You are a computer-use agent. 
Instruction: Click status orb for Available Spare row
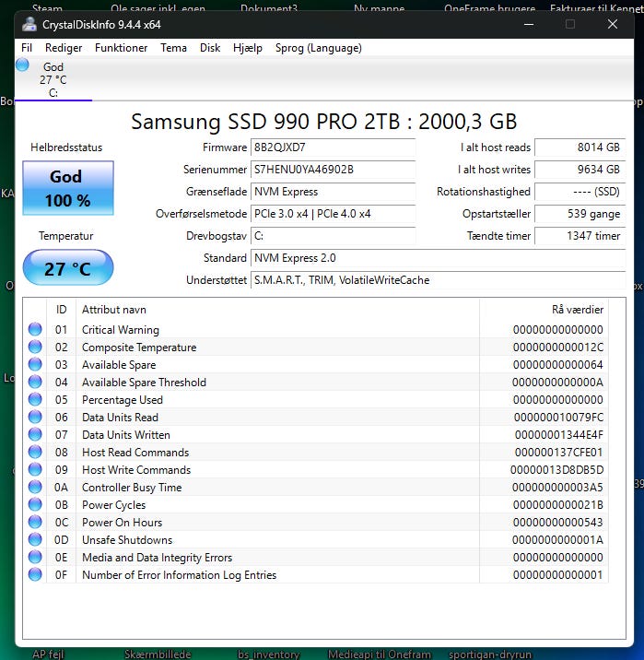tap(35, 364)
